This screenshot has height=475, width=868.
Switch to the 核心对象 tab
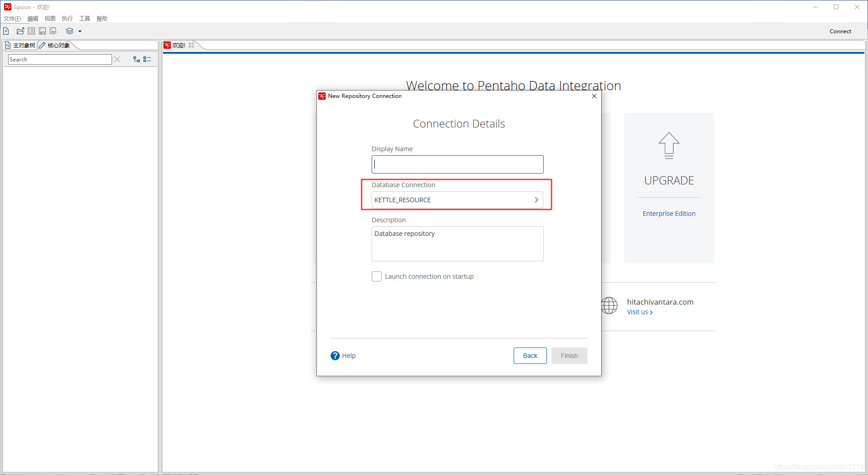(55, 45)
